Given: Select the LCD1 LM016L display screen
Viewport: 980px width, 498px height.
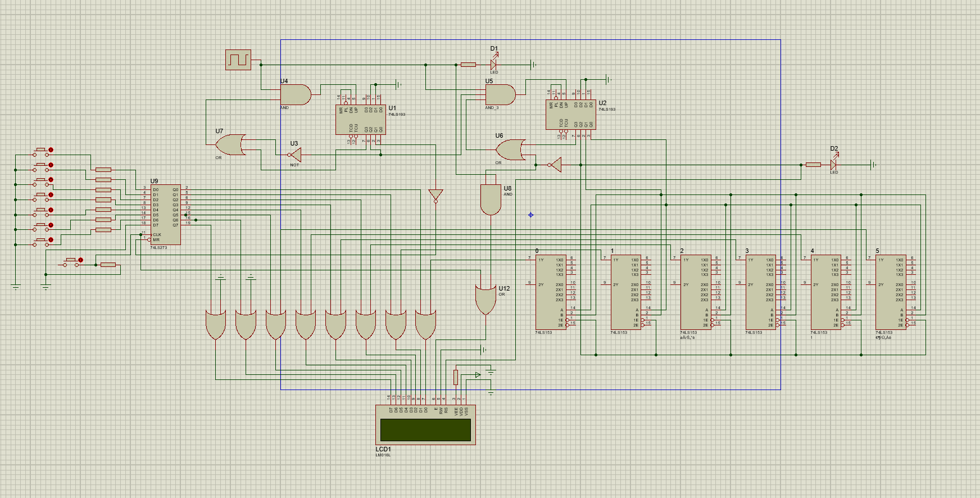Looking at the screenshot, I should pos(425,429).
